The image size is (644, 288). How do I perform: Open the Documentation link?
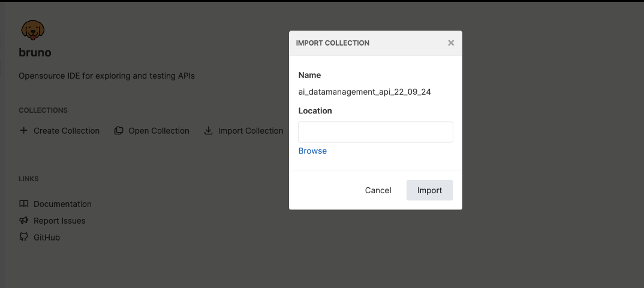(x=62, y=204)
